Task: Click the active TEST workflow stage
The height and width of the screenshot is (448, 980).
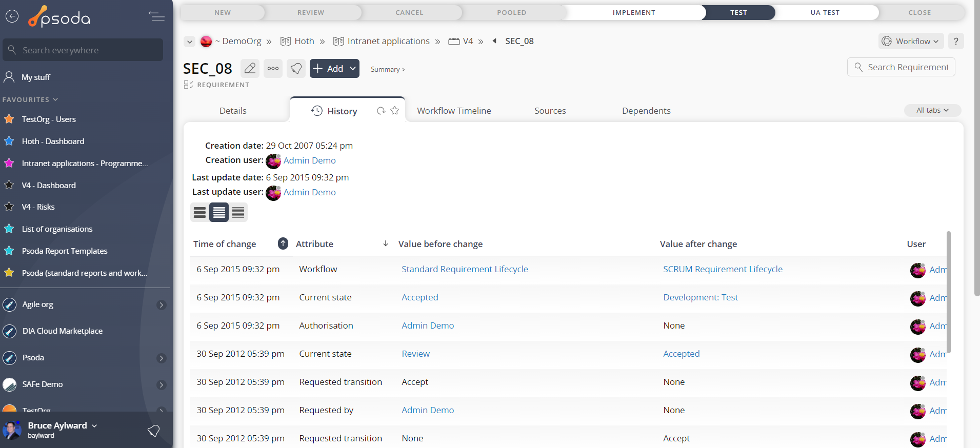Action: coord(738,12)
